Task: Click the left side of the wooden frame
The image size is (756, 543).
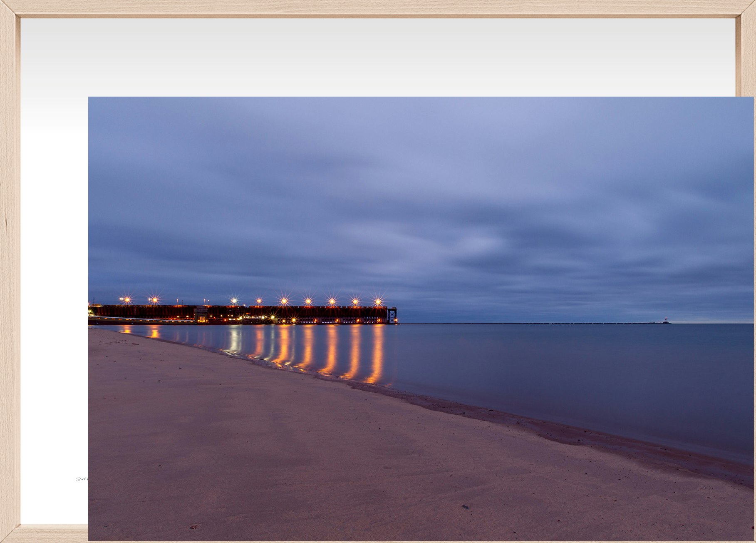Action: pyautogui.click(x=9, y=271)
